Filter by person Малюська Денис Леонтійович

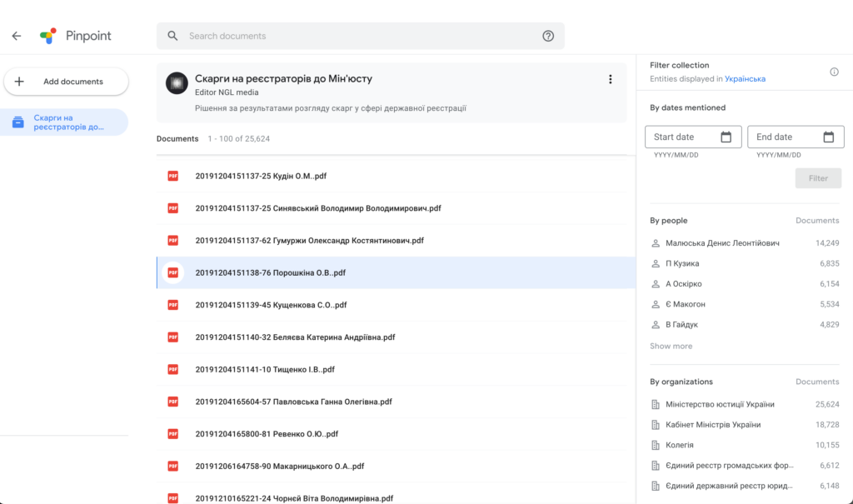pyautogui.click(x=722, y=243)
